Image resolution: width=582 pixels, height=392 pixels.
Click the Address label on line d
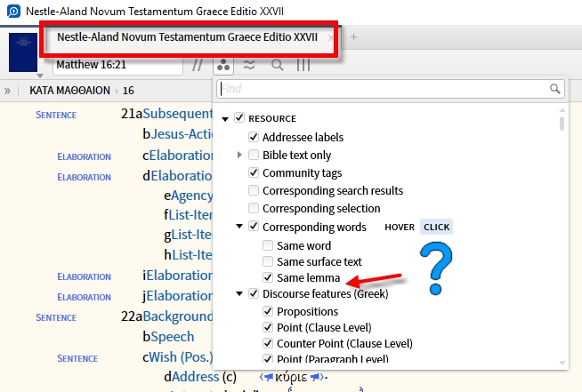[195, 377]
